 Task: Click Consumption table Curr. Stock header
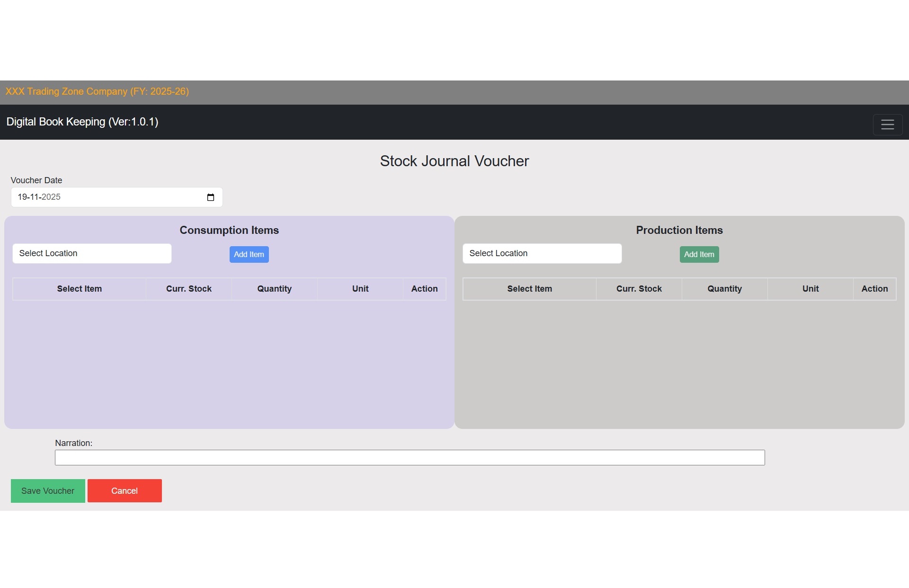click(188, 289)
